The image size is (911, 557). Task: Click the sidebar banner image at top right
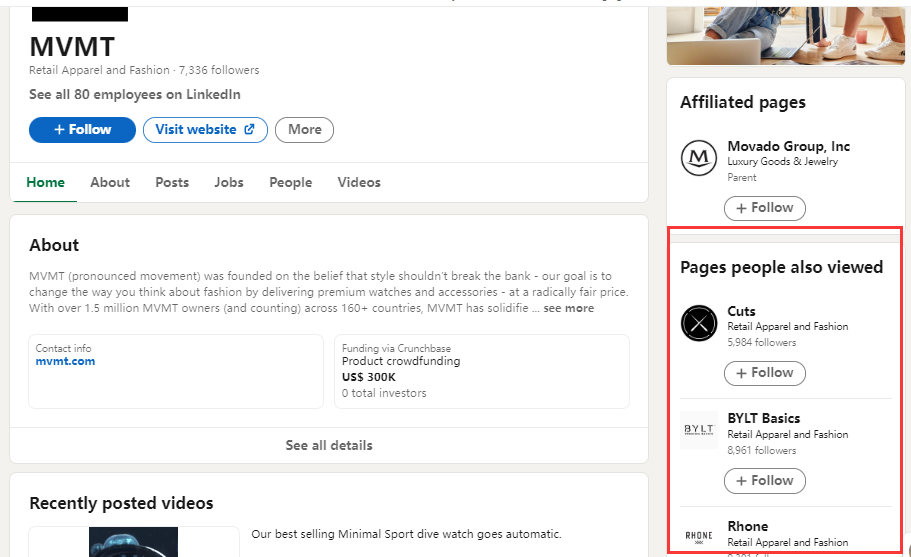(786, 36)
